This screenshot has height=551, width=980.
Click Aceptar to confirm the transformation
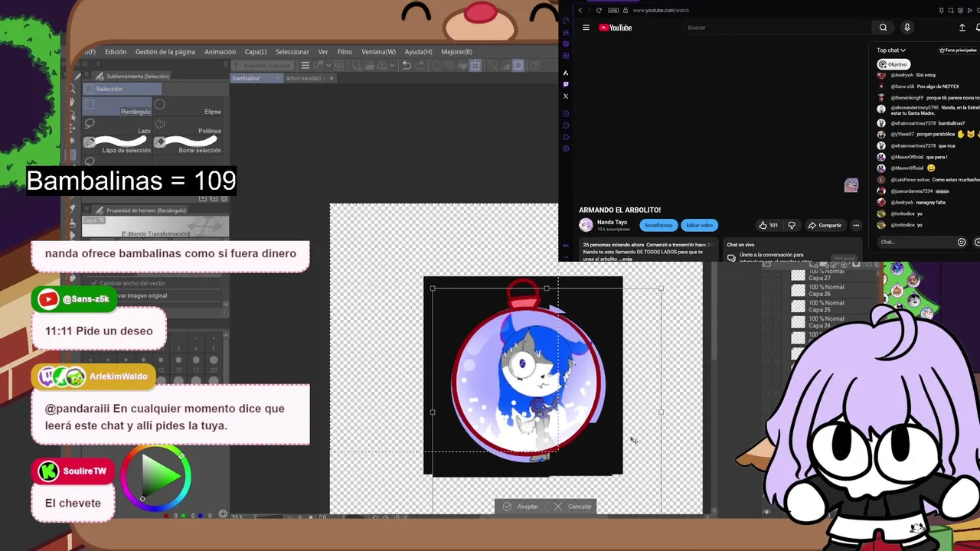point(521,507)
